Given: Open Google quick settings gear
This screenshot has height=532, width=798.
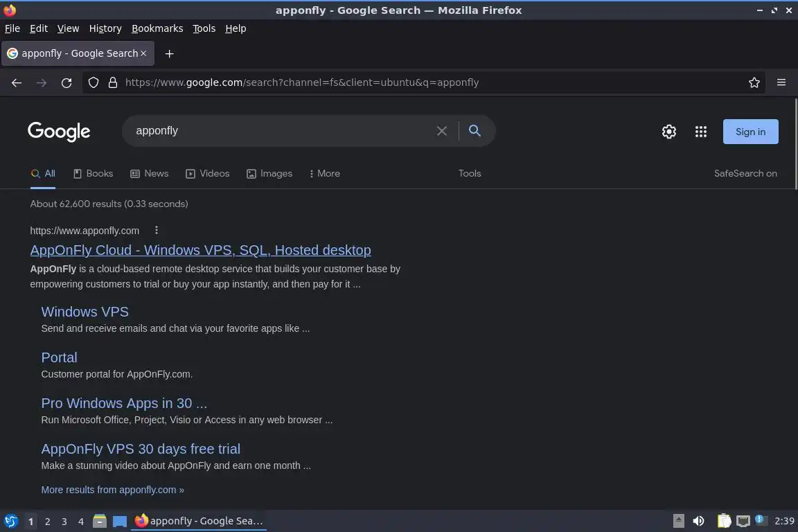Looking at the screenshot, I should click(x=668, y=132).
